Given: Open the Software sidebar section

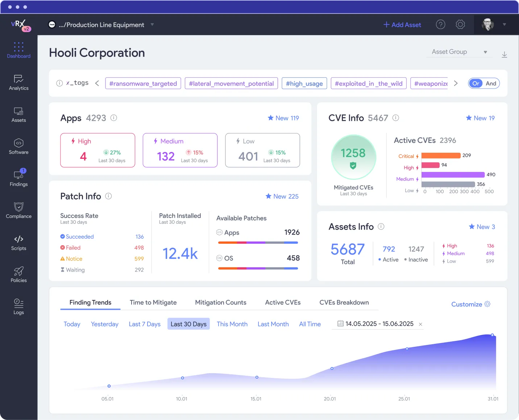Looking at the screenshot, I should pos(18,147).
